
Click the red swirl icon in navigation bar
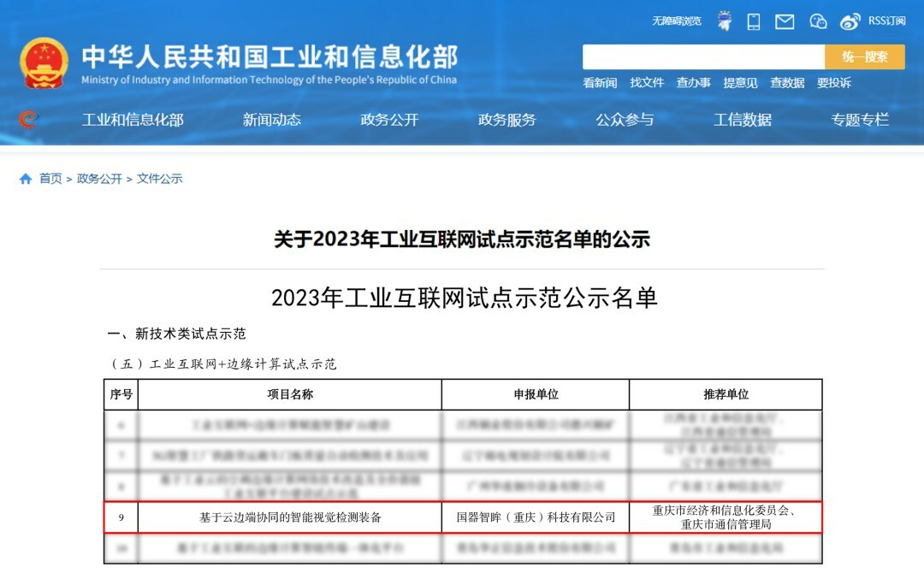click(29, 120)
